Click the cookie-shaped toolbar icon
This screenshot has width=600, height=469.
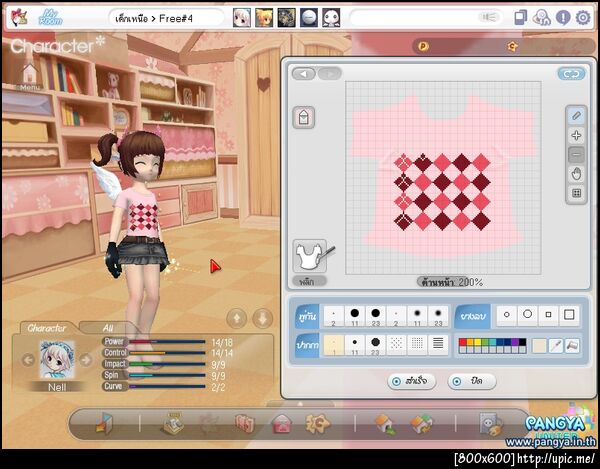coord(318,423)
